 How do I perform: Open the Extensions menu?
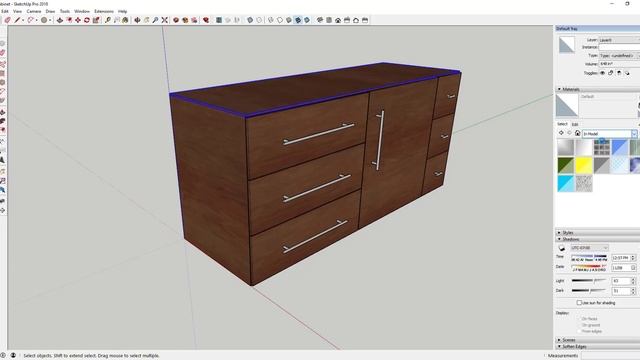104,11
